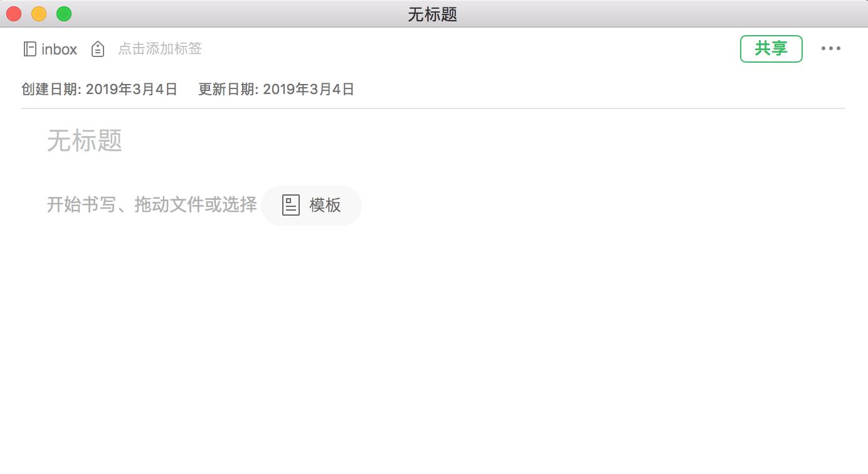This screenshot has width=868, height=474.
Task: Focus the 无标题 note title field
Action: pyautogui.click(x=85, y=140)
